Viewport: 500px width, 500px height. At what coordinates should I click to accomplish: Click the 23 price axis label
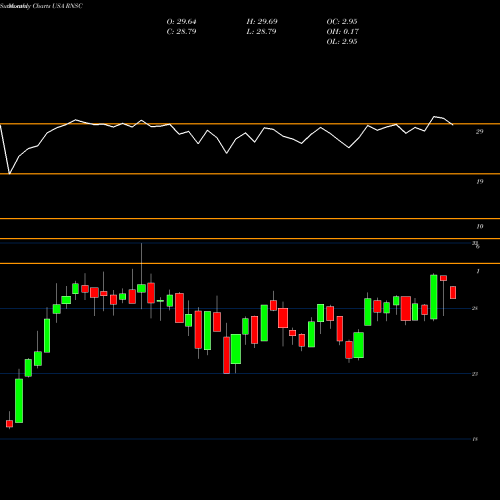point(475,374)
